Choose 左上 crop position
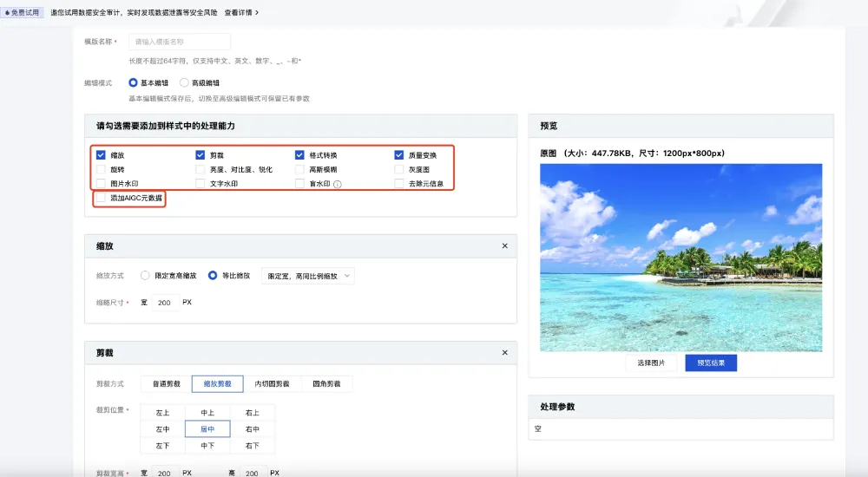Screen dimensions: 868x477 [x=163, y=413]
